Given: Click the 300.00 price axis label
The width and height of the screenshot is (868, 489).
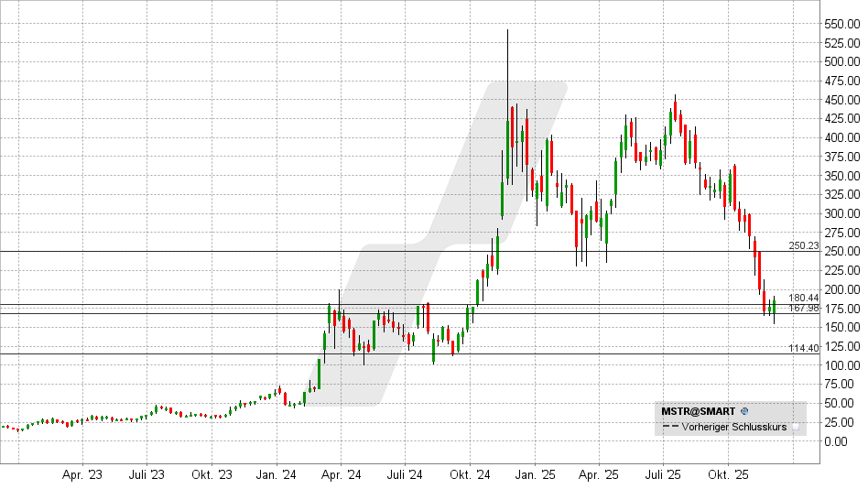Looking at the screenshot, I should pos(842,213).
